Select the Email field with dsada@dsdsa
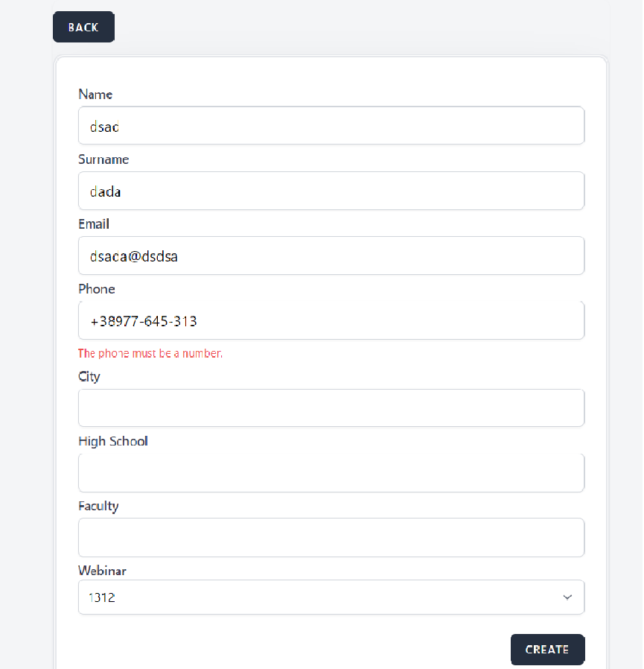 pos(331,256)
